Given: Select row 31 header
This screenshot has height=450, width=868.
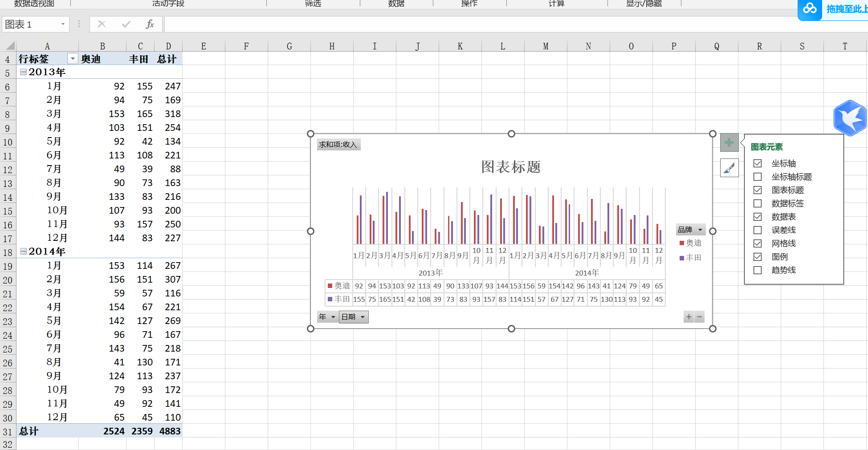Looking at the screenshot, I should coord(8,431).
